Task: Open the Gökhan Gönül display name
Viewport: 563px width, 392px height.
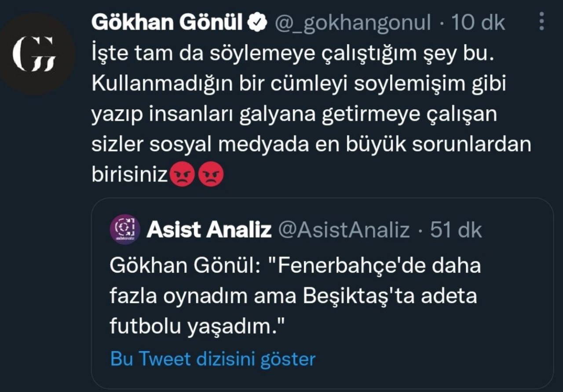Action: 167,22
